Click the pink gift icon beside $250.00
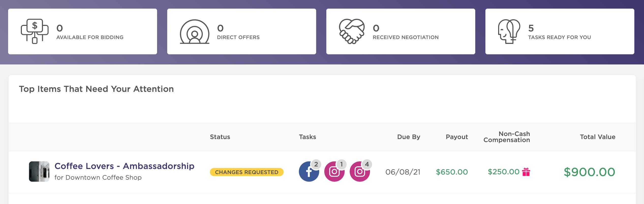The height and width of the screenshot is (204, 644). click(x=526, y=172)
